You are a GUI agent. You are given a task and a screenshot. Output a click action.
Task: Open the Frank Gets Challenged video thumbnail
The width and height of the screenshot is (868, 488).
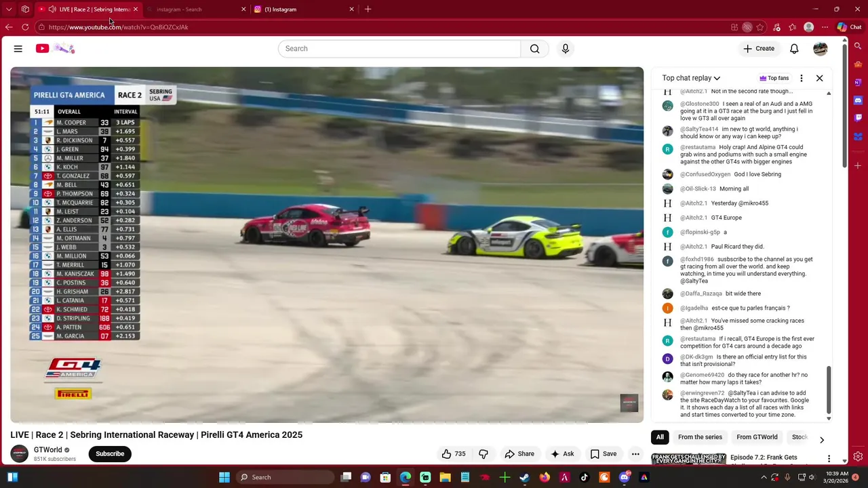click(x=689, y=459)
